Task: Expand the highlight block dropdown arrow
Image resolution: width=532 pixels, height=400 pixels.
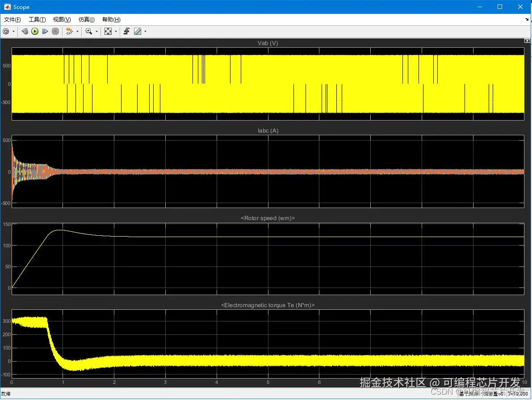Action: pyautogui.click(x=77, y=32)
